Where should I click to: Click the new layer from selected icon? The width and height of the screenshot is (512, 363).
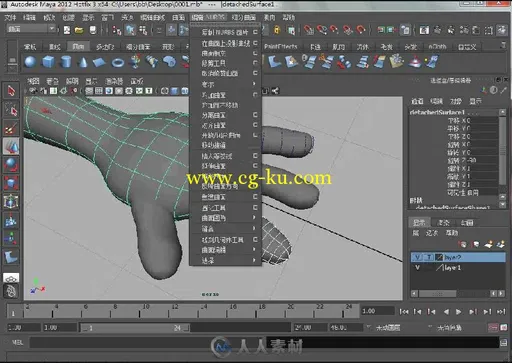[500, 245]
